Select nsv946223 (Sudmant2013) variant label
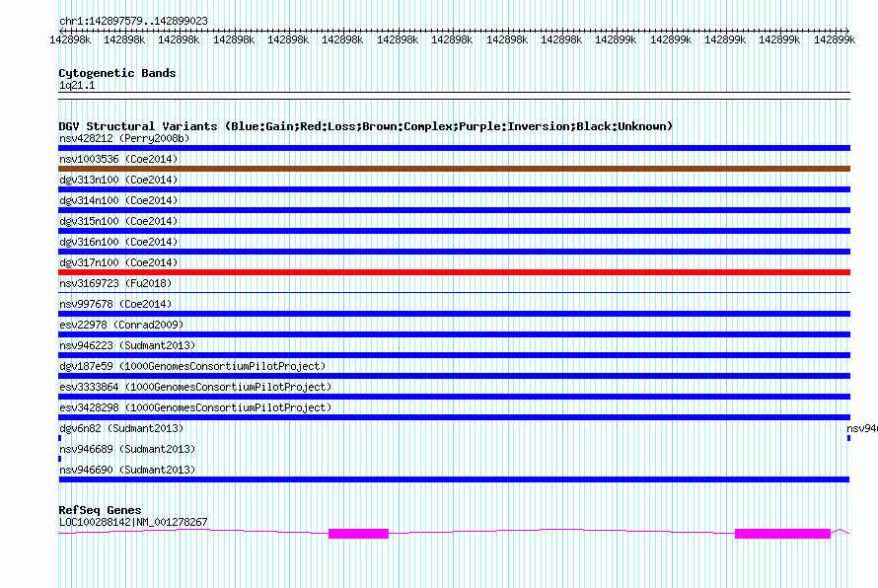Screen dimensions: 878x588 (x=127, y=345)
